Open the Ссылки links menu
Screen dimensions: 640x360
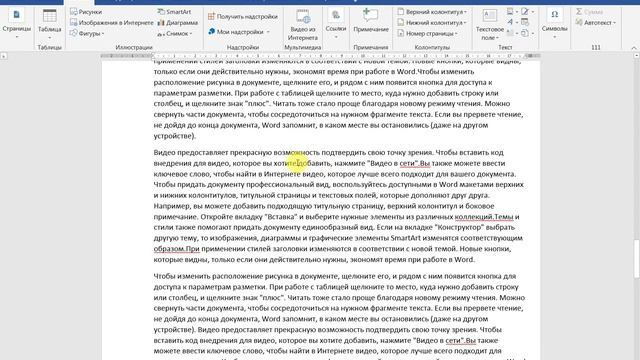(336, 24)
